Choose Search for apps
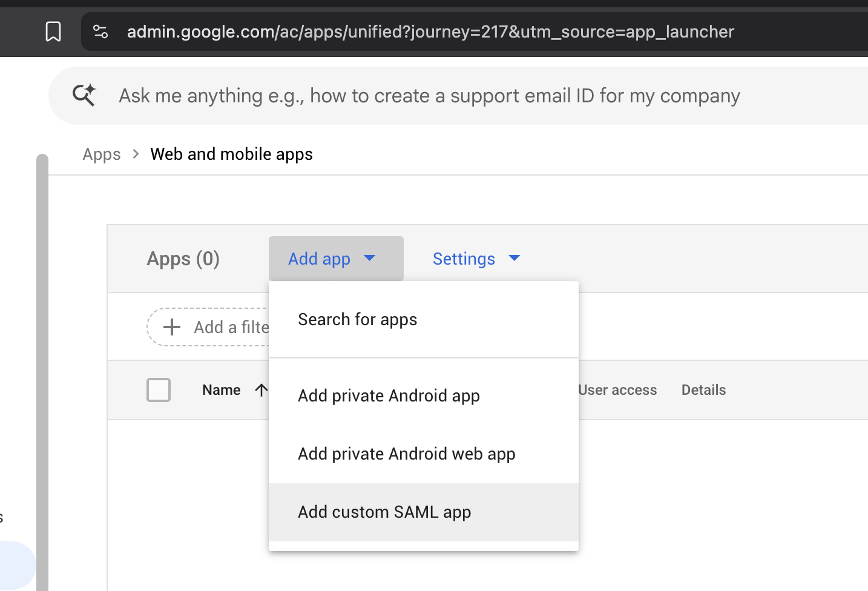 pyautogui.click(x=424, y=319)
